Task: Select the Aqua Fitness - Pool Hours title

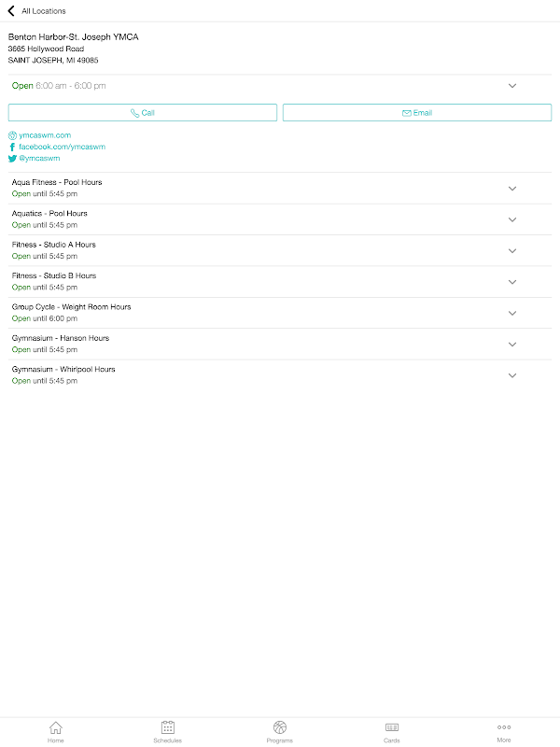Action: [57, 182]
